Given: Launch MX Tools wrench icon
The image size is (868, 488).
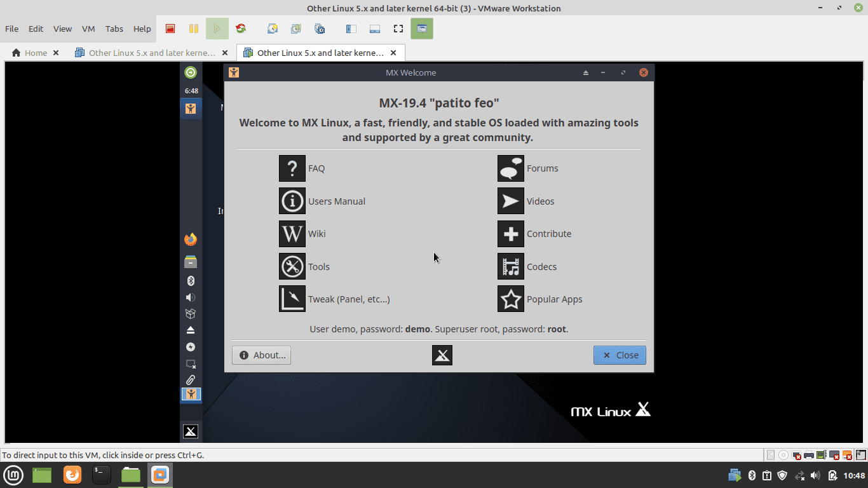Looking at the screenshot, I should click(x=292, y=266).
